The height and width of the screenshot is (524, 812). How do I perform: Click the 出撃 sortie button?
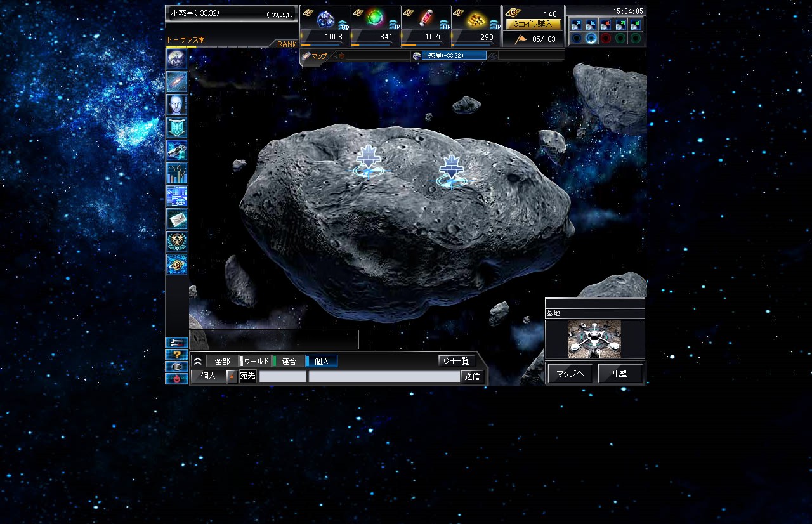click(x=620, y=374)
